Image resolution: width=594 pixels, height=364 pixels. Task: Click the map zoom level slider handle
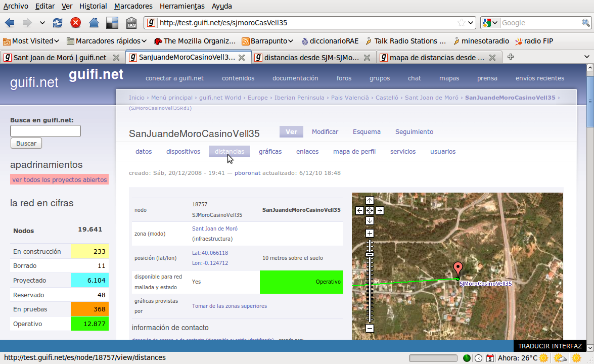pos(370,254)
